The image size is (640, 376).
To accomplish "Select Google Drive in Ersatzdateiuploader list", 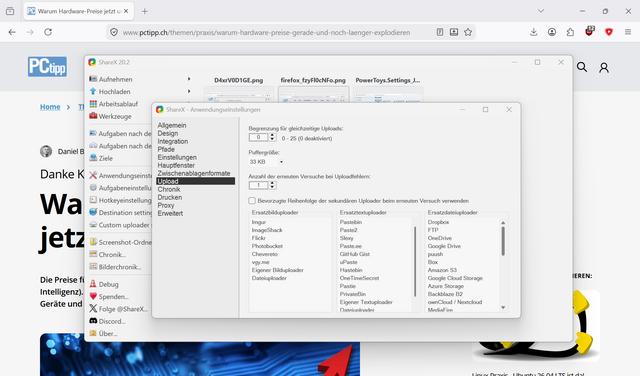I will tap(444, 246).
